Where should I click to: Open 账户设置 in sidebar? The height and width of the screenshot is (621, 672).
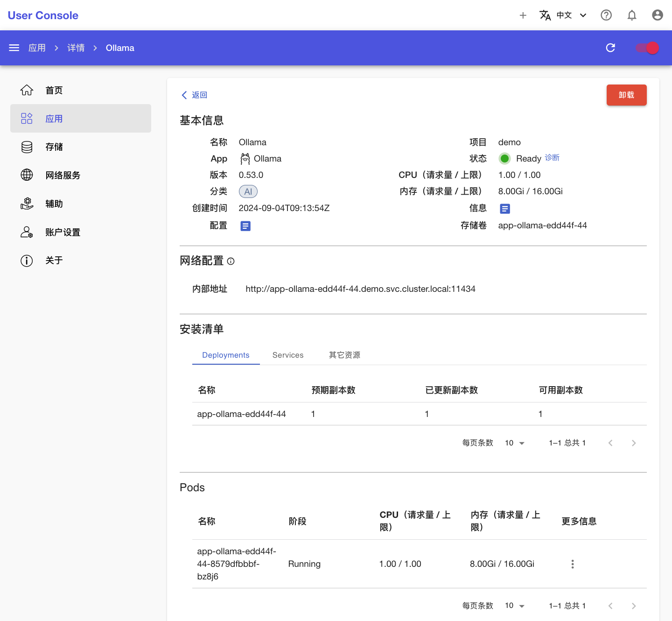tap(81, 232)
